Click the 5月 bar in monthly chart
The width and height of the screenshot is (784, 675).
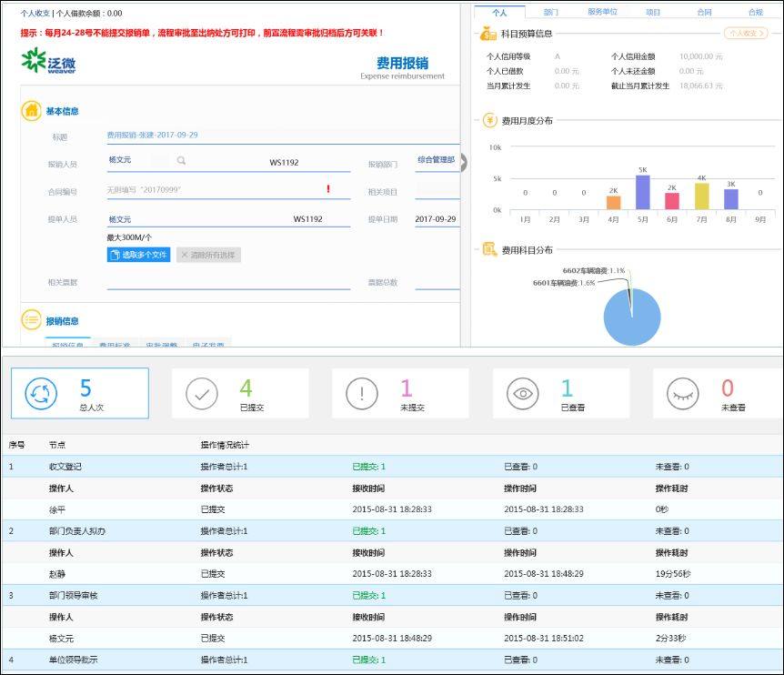click(642, 192)
